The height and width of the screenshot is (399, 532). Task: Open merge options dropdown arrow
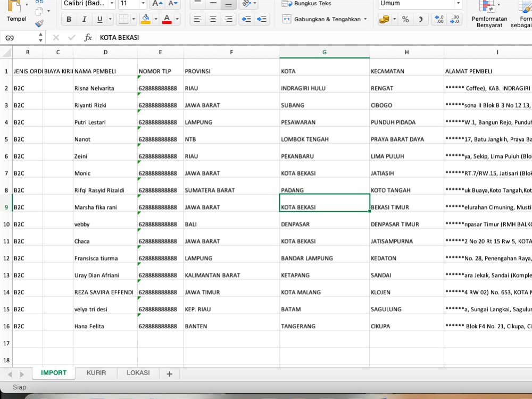(x=365, y=19)
